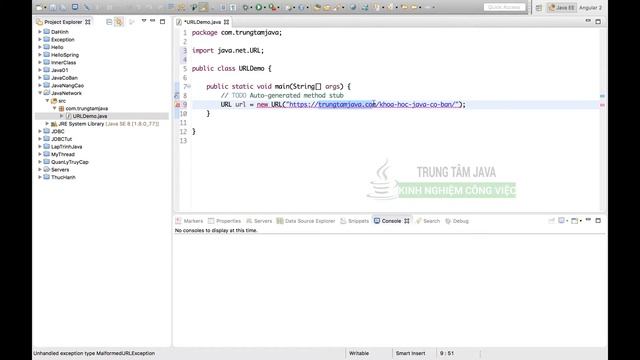Select the Servers project
This screenshot has width=640, height=360.
[60, 170]
